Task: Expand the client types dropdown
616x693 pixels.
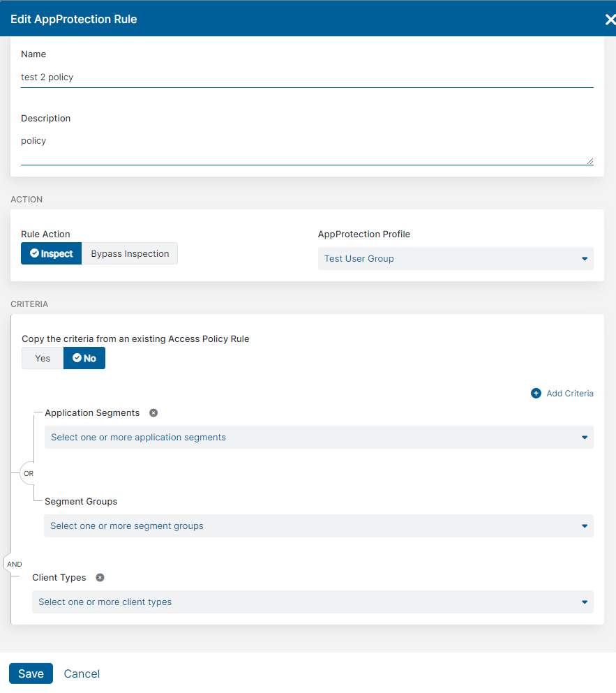Action: (313, 602)
